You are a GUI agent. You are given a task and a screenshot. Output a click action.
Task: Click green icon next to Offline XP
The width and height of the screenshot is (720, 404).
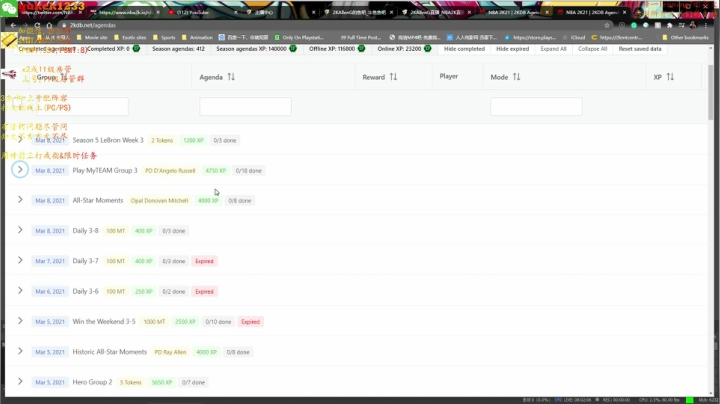click(x=361, y=48)
